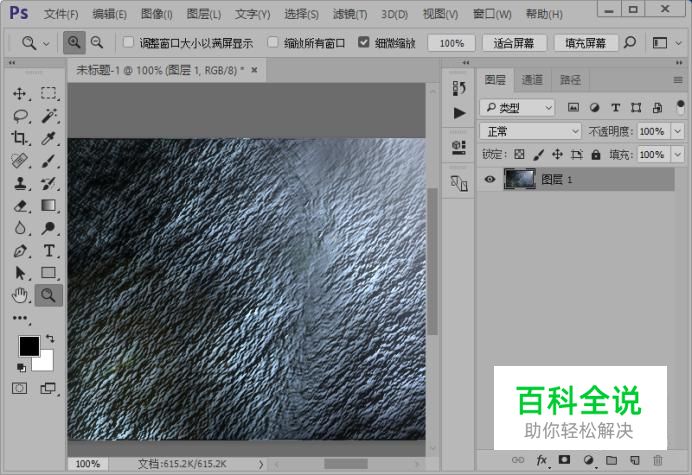The image size is (692, 475).
Task: Toggle lock transparent pixels
Action: [519, 155]
